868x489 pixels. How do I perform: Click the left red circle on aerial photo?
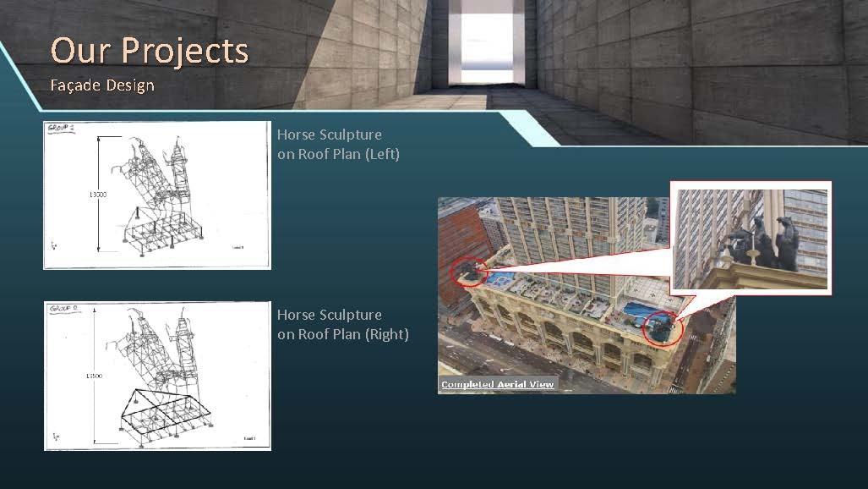tap(467, 273)
